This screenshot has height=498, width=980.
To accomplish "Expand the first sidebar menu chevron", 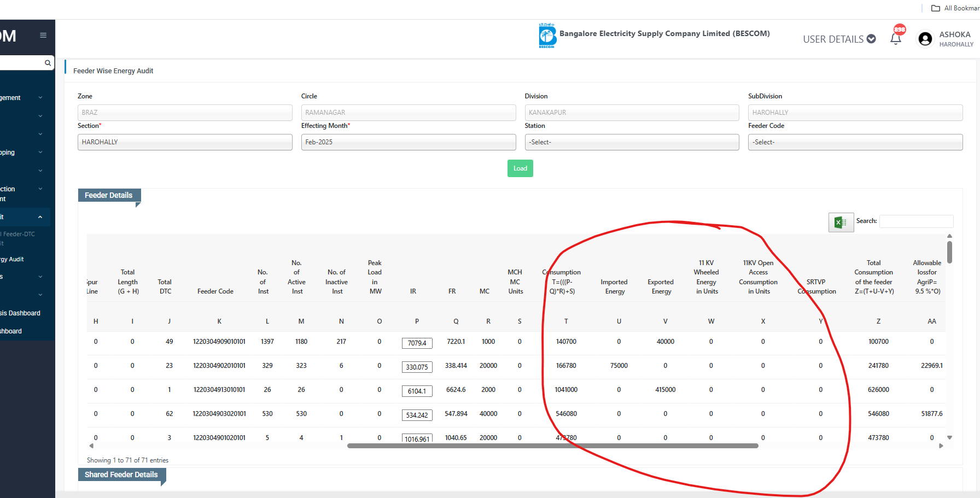I will (x=40, y=98).
